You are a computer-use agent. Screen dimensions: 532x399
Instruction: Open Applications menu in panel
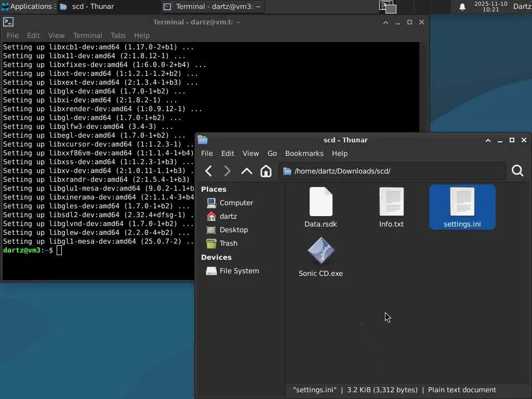tap(29, 6)
